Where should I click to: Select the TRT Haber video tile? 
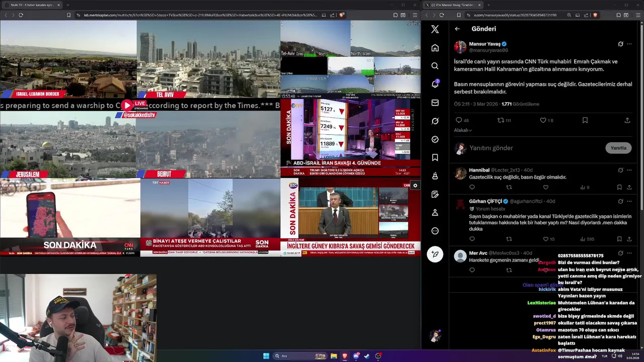pyautogui.click(x=210, y=217)
